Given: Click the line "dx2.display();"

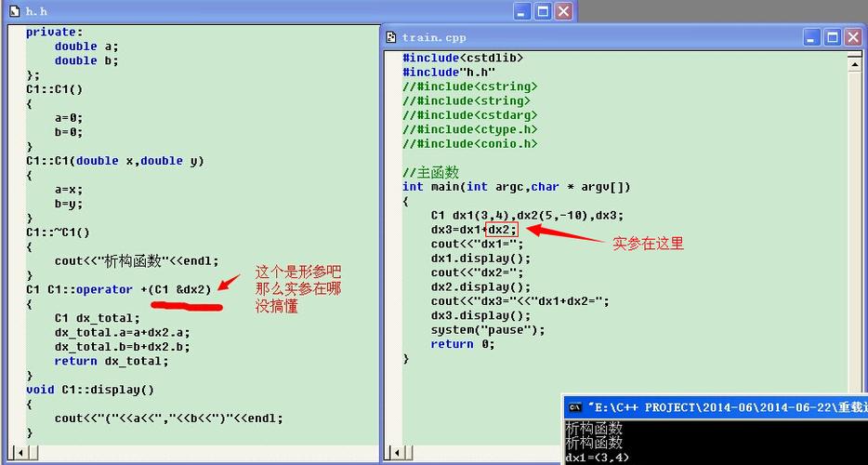Looking at the screenshot, I should click(481, 287).
